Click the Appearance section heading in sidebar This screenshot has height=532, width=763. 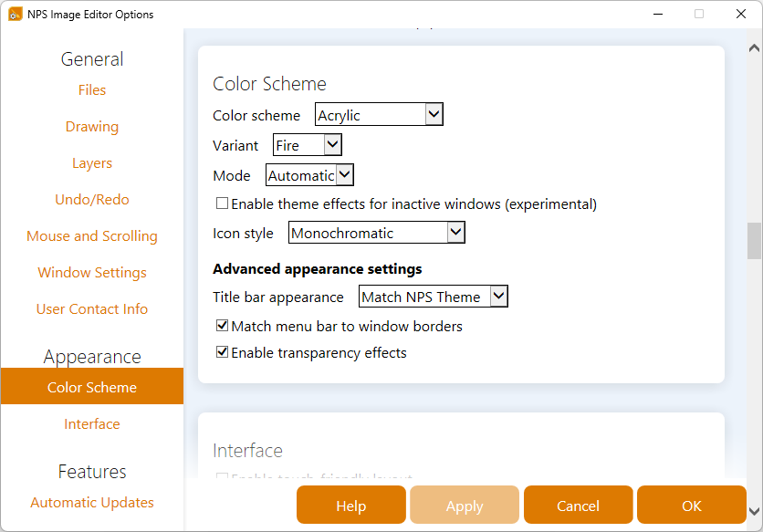click(92, 357)
